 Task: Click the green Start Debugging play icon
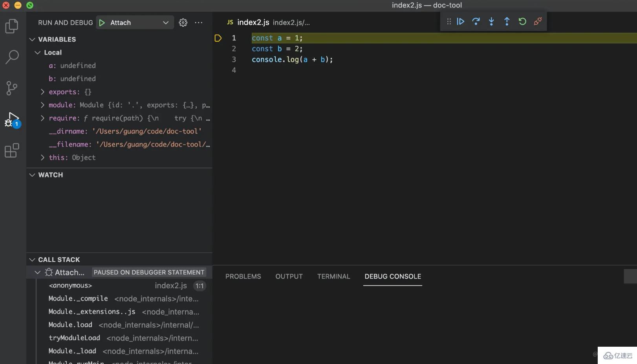(102, 23)
